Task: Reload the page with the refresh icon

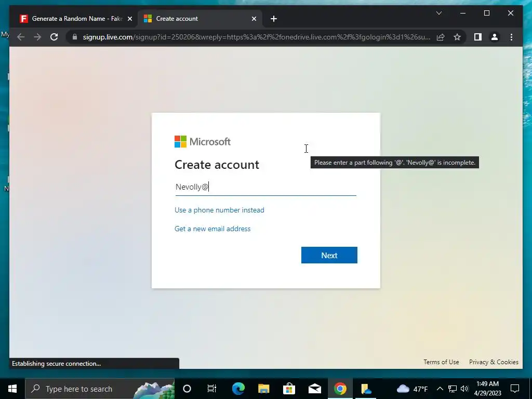Action: click(54, 37)
